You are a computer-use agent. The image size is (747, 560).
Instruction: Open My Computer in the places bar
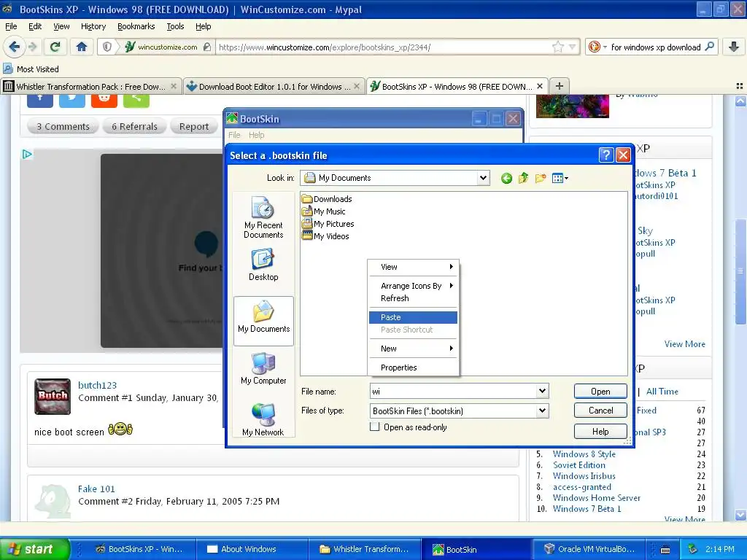[x=263, y=368]
